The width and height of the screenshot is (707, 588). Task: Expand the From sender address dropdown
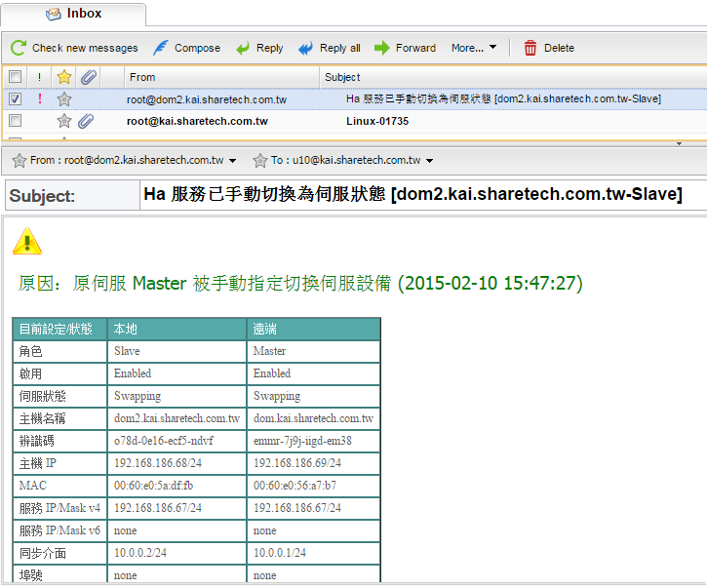(x=235, y=161)
